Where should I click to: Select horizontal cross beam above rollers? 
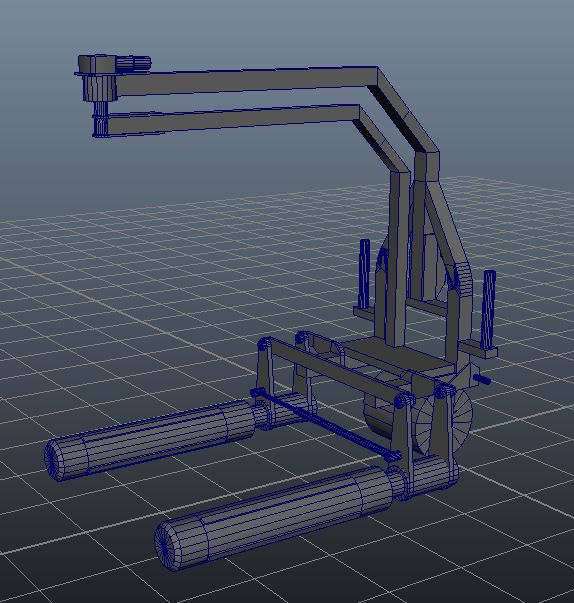point(338,365)
